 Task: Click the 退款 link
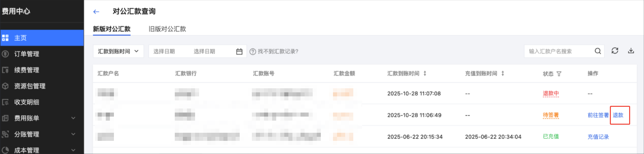coord(618,115)
